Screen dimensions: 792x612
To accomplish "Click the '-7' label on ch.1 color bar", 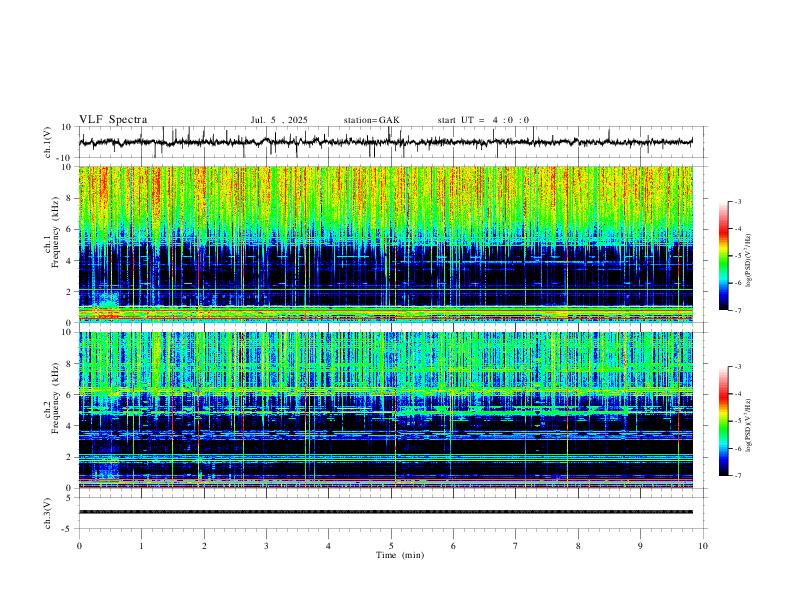I will (x=737, y=311).
